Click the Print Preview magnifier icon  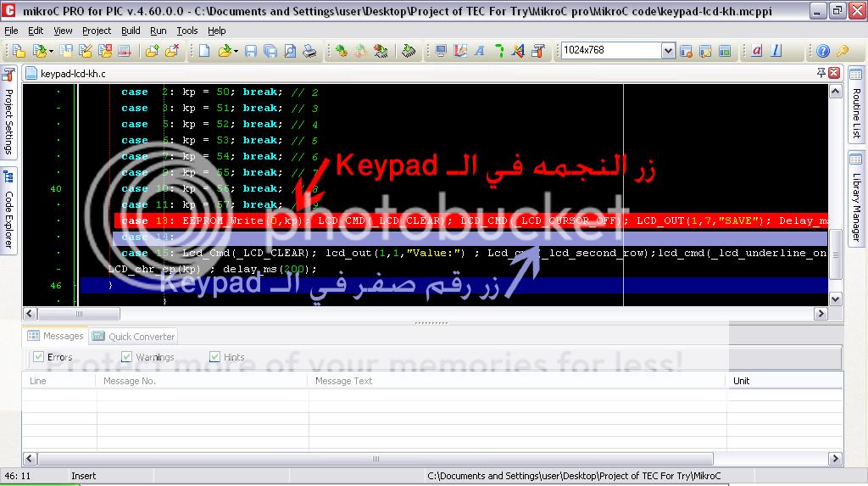click(290, 51)
